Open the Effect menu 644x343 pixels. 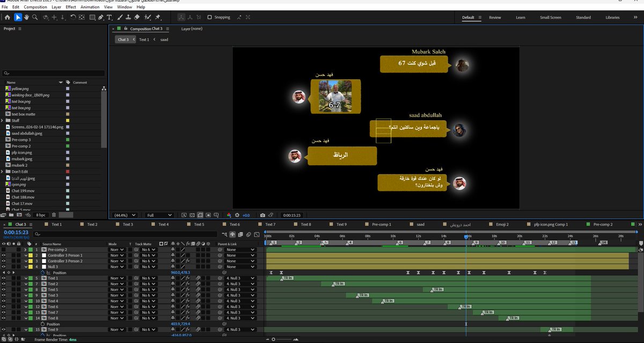71,7
